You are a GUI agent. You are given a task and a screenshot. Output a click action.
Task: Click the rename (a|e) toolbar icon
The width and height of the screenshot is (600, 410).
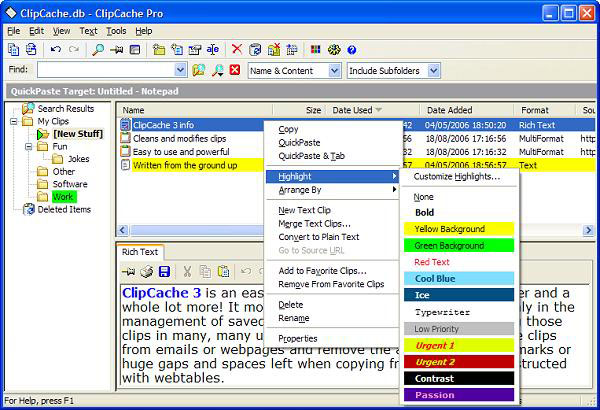213,49
